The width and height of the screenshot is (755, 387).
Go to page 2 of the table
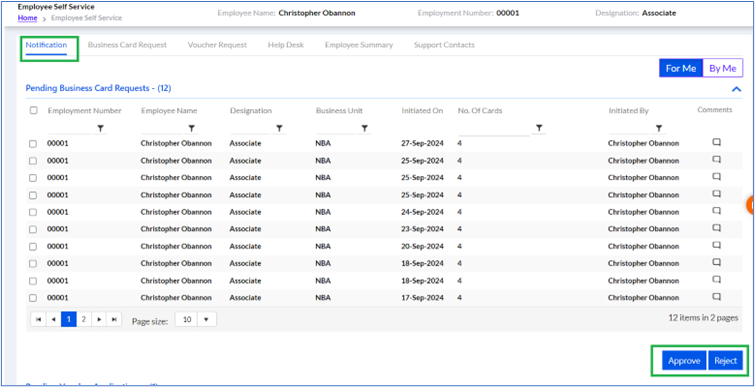(x=84, y=319)
